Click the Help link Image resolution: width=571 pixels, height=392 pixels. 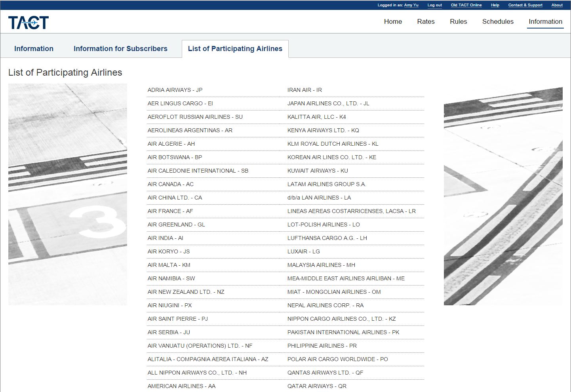click(495, 5)
